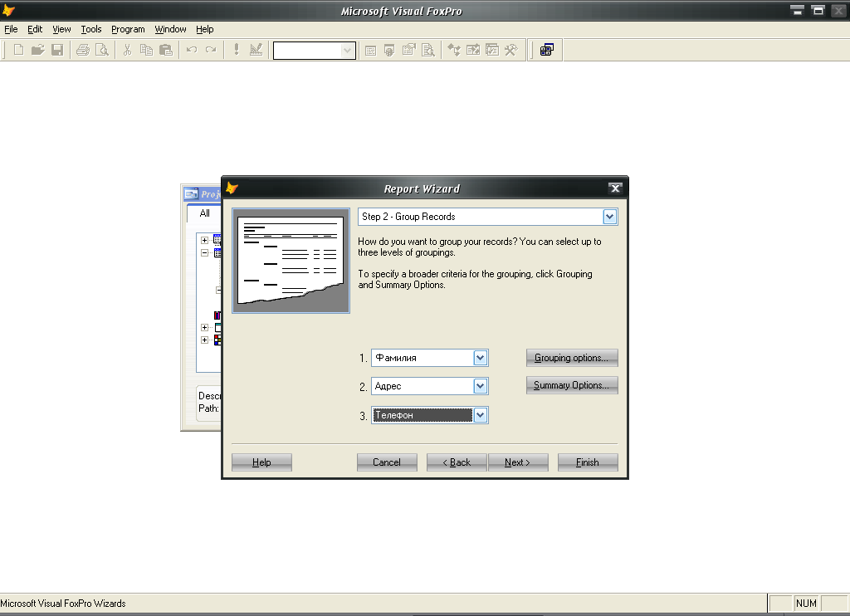Open the grouping level 2 Адрес dropdown arrow
Image resolution: width=850 pixels, height=616 pixels.
[x=481, y=386]
